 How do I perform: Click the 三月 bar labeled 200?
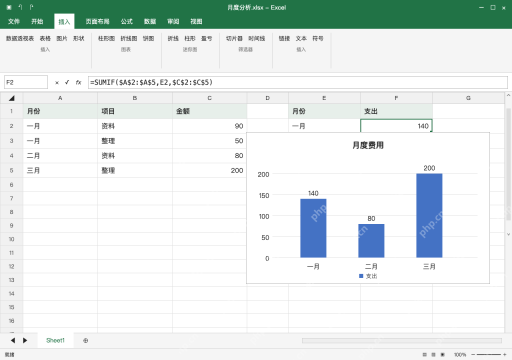pos(429,215)
